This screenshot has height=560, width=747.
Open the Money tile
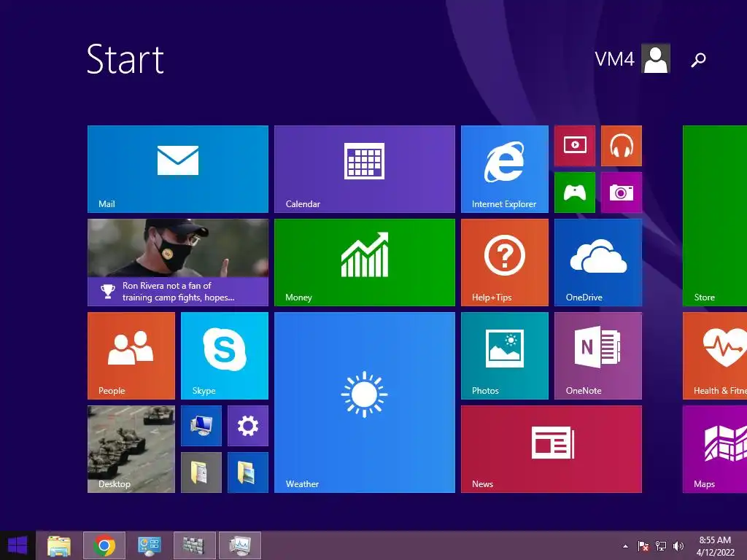click(x=365, y=262)
